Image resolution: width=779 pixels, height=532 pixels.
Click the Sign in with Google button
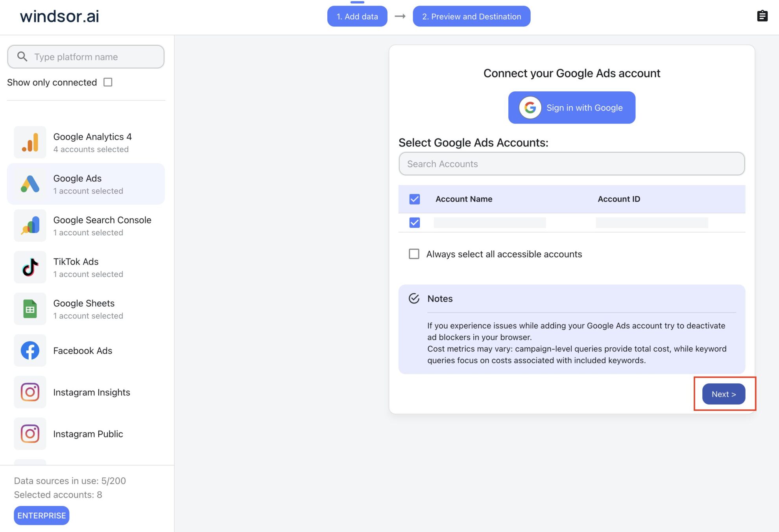click(572, 107)
